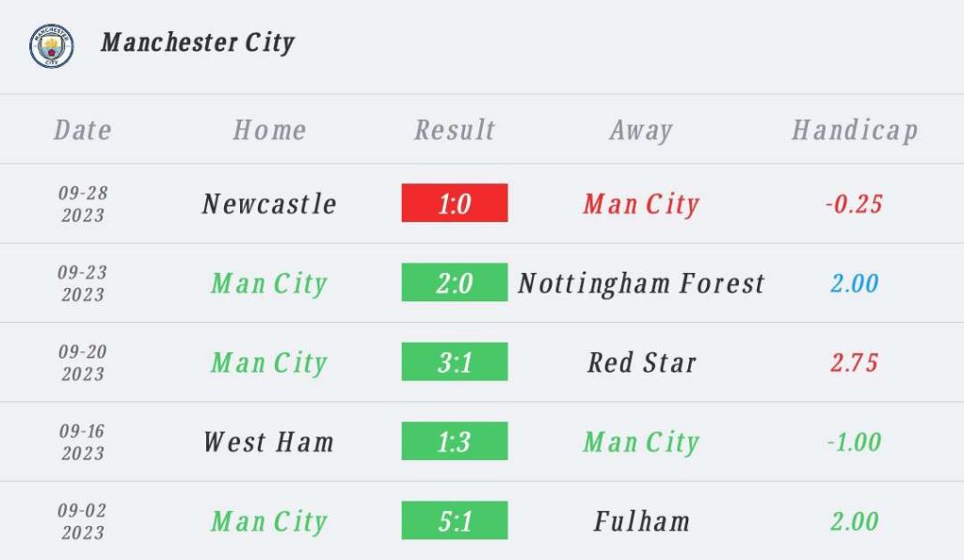Sort by the Handicap column header

click(x=854, y=130)
